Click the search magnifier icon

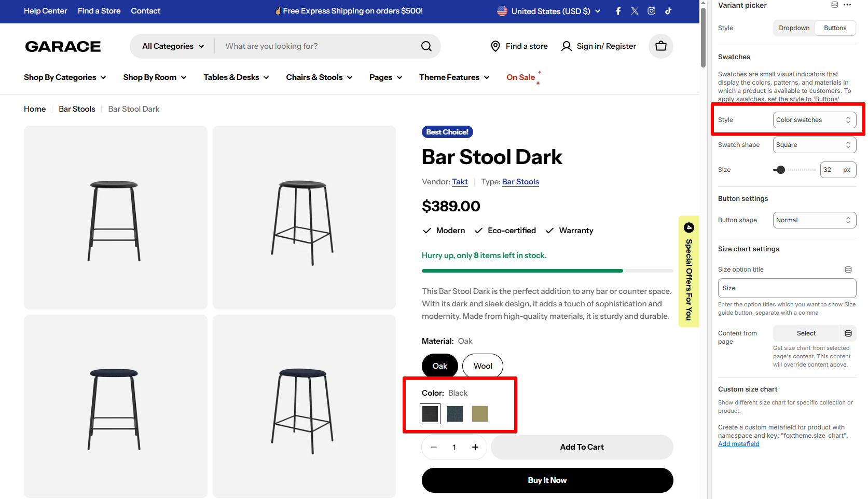(x=426, y=46)
